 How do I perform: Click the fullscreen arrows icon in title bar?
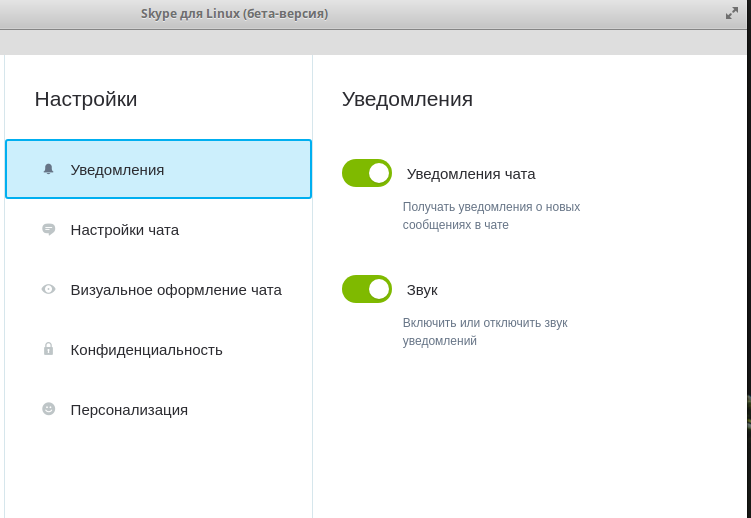tap(732, 13)
